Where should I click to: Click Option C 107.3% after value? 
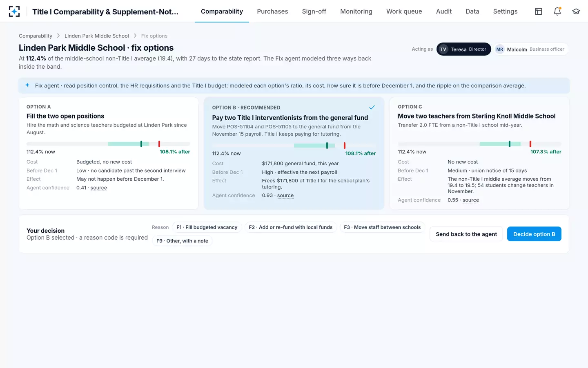(x=546, y=152)
